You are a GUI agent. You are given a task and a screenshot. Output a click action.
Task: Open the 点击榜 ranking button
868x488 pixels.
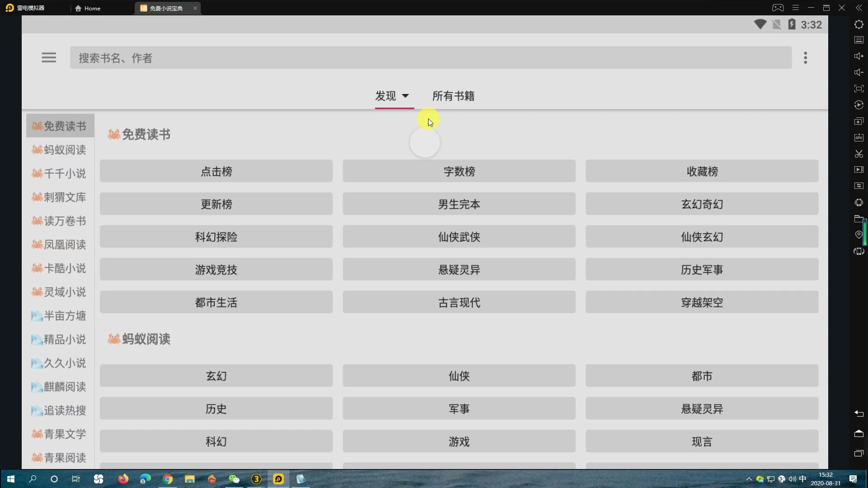pos(216,171)
